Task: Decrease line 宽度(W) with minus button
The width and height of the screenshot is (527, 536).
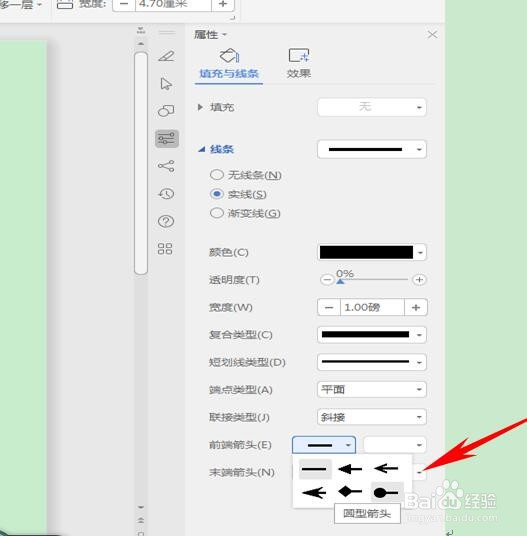Action: pyautogui.click(x=329, y=307)
